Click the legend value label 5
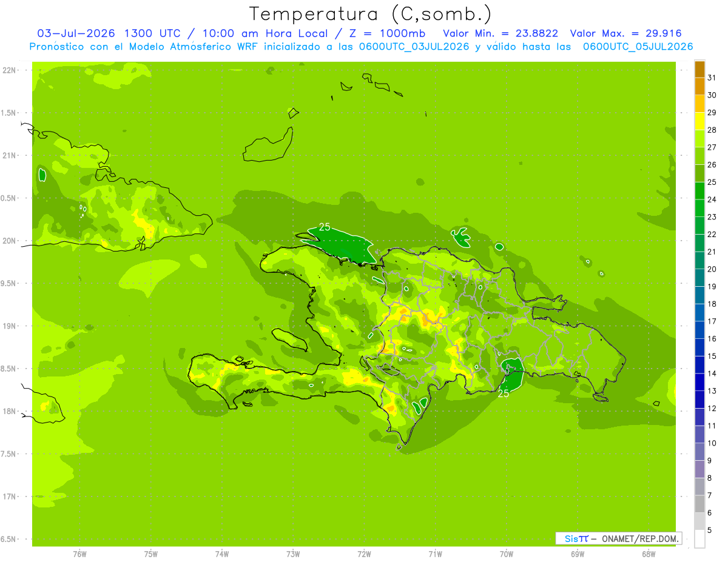The width and height of the screenshot is (728, 562). pyautogui.click(x=710, y=530)
